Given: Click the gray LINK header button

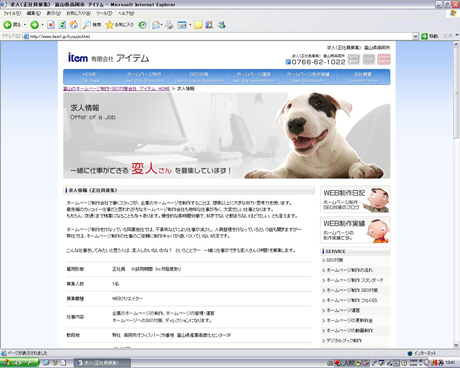Looking at the screenshot, I should coord(369,59).
